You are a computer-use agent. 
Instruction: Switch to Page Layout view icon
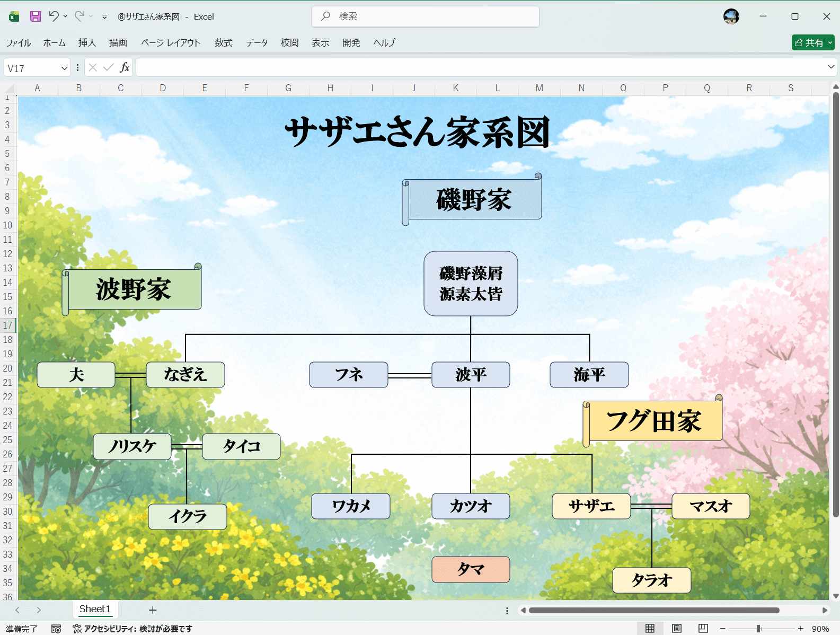(x=677, y=629)
